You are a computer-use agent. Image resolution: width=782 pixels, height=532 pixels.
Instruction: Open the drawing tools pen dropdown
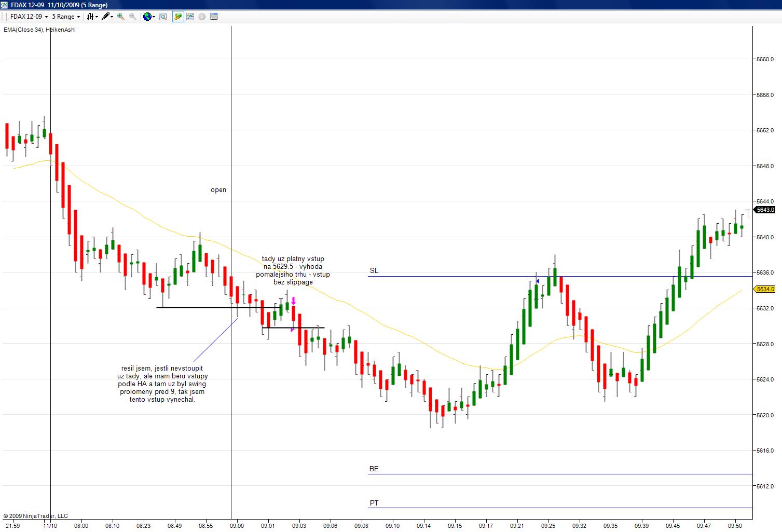click(107, 17)
